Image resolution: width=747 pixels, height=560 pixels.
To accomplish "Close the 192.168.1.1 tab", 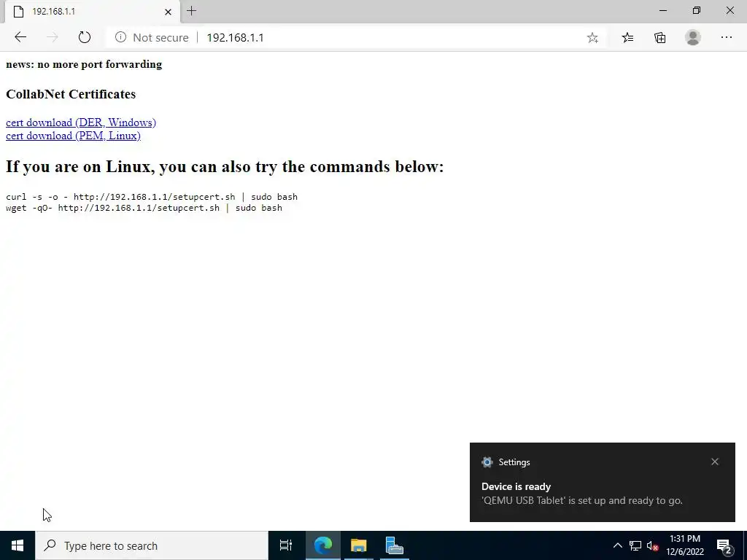I will click(x=168, y=12).
